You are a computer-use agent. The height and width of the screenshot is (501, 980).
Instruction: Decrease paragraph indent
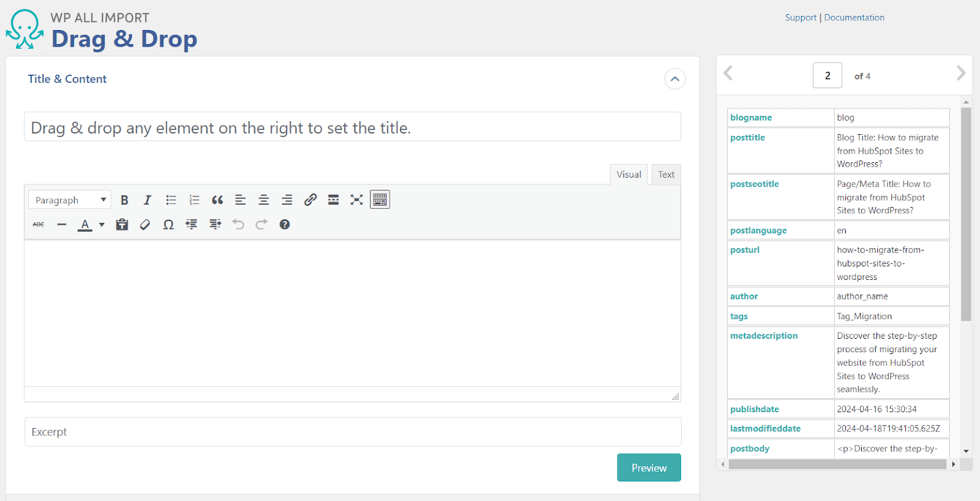(x=192, y=224)
